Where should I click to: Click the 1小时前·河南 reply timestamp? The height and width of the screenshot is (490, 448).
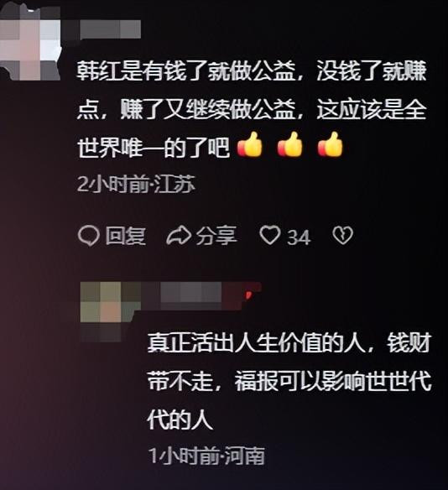point(206,456)
